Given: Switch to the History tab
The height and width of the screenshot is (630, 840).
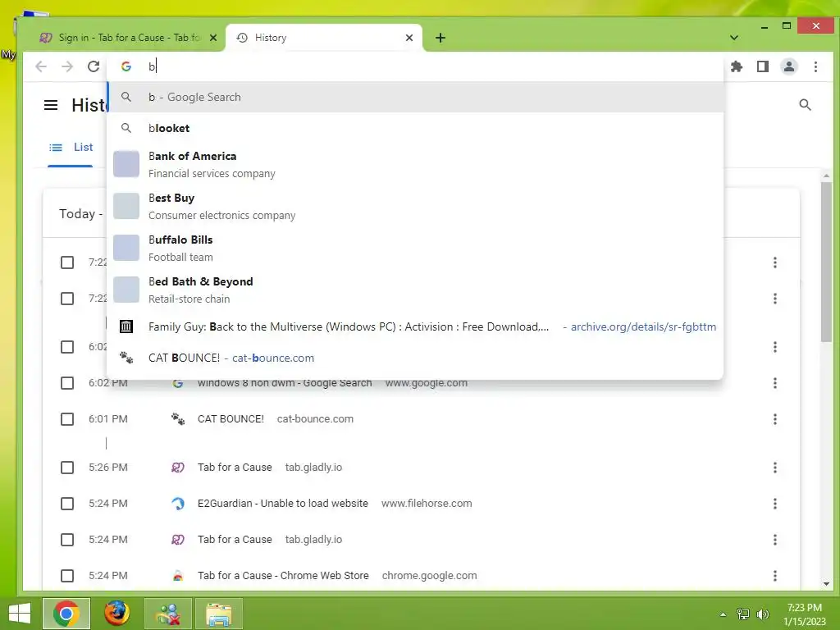Looking at the screenshot, I should (323, 38).
